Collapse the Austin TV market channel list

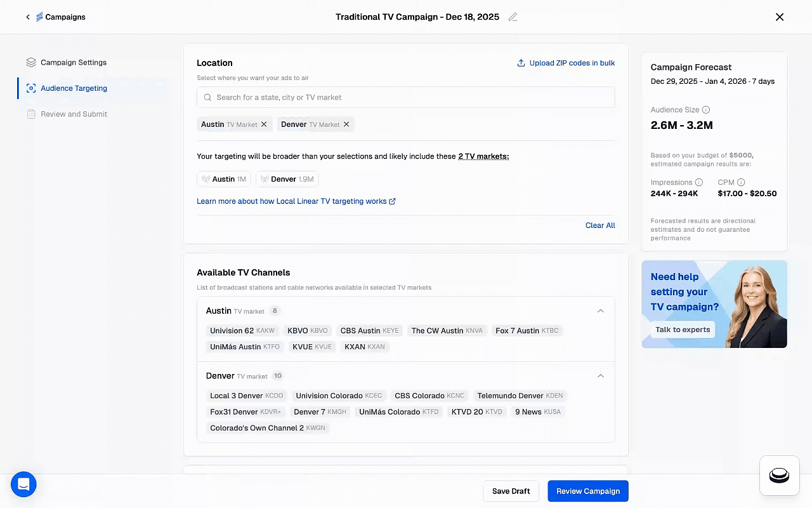coord(601,311)
